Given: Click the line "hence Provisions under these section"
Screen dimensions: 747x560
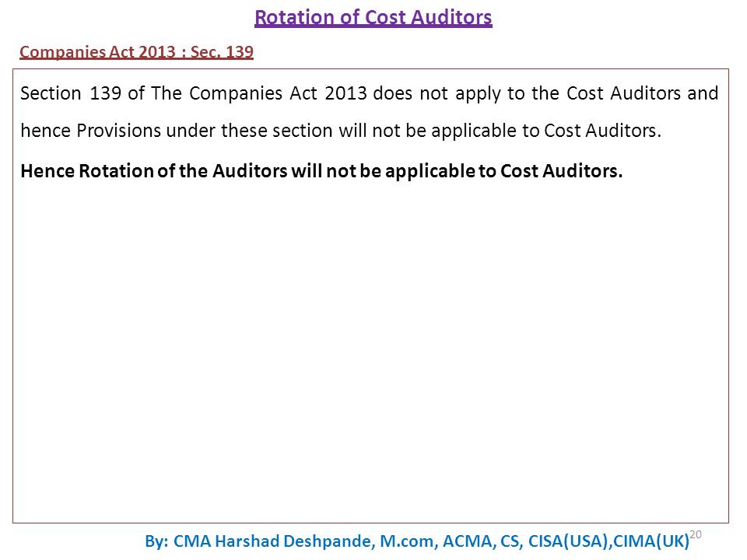Looking at the screenshot, I should tap(341, 131).
